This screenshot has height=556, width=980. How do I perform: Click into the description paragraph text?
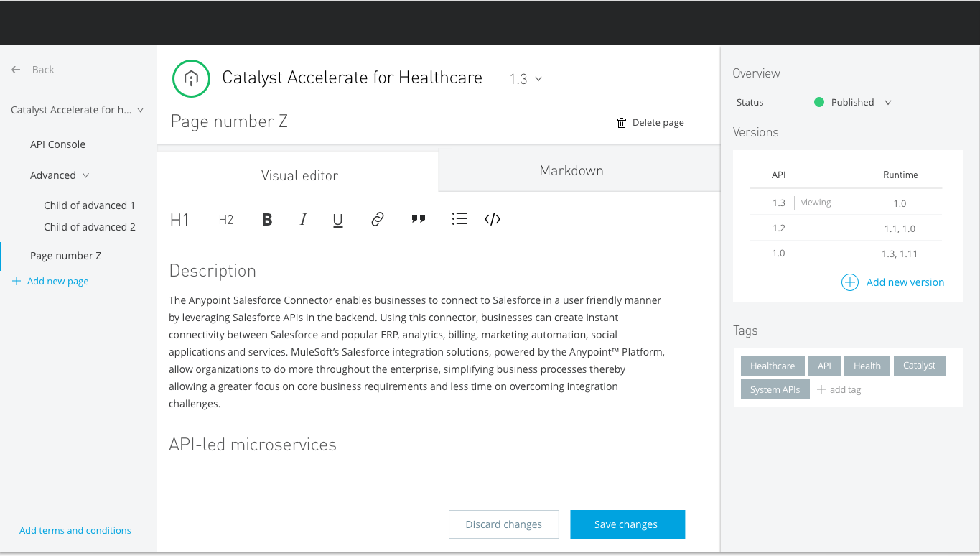pos(416,352)
